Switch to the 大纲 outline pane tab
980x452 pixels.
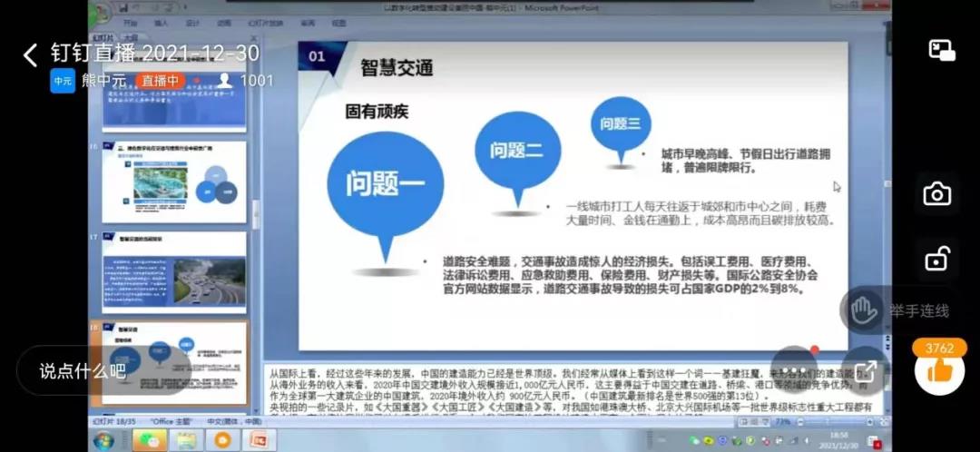click(131, 38)
